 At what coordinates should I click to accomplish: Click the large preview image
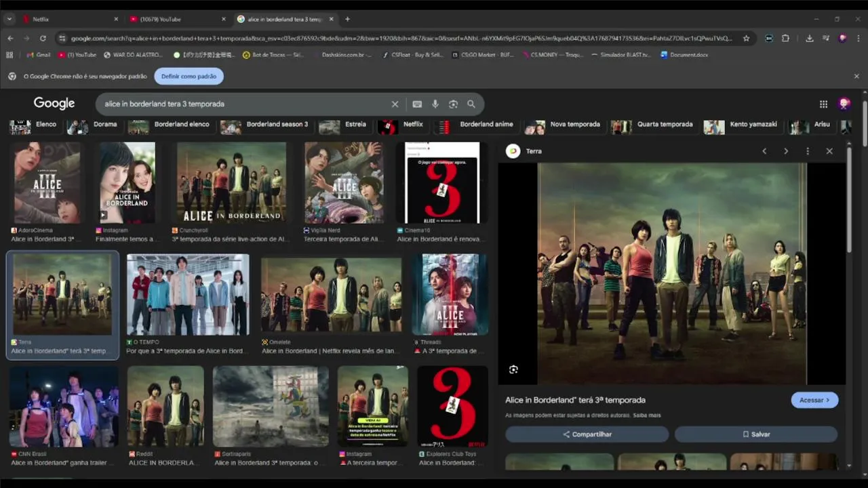(x=672, y=274)
